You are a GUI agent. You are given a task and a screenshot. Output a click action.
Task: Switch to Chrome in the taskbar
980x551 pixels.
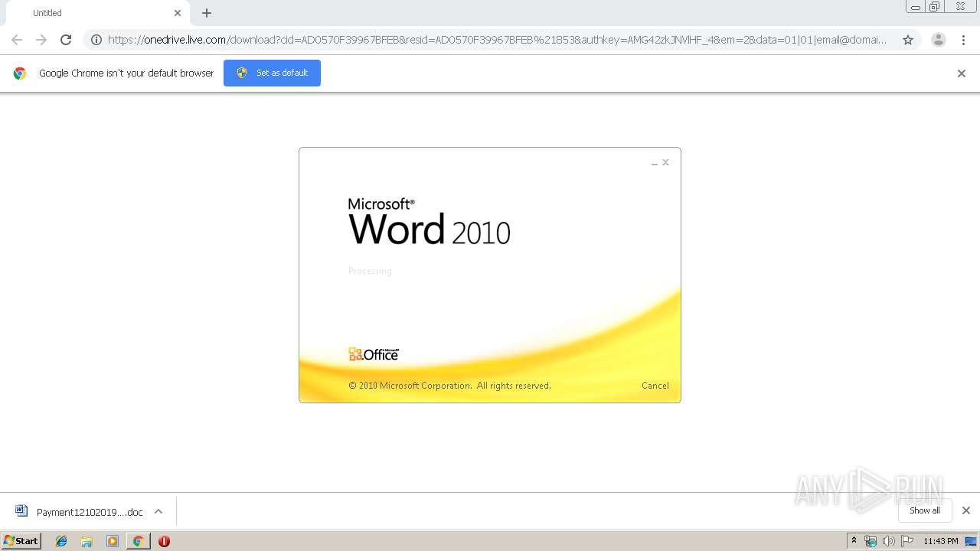(138, 541)
